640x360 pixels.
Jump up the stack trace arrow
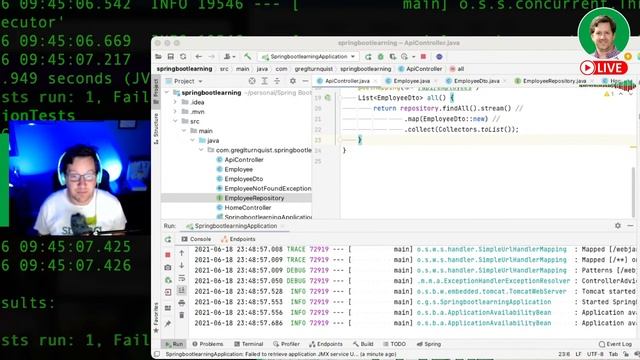[x=182, y=253]
